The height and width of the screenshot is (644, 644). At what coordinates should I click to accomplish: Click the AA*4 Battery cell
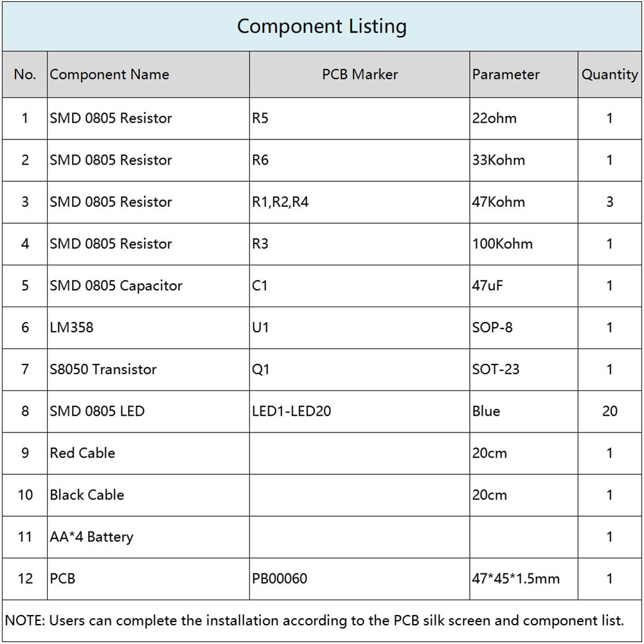91,537
